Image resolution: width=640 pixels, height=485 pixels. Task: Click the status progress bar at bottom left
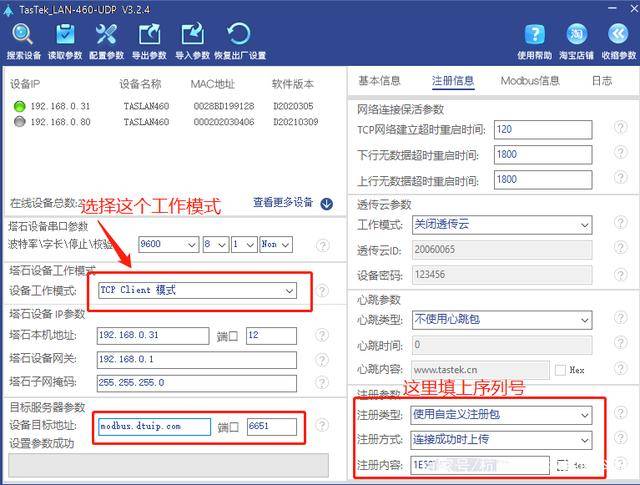(x=168, y=465)
